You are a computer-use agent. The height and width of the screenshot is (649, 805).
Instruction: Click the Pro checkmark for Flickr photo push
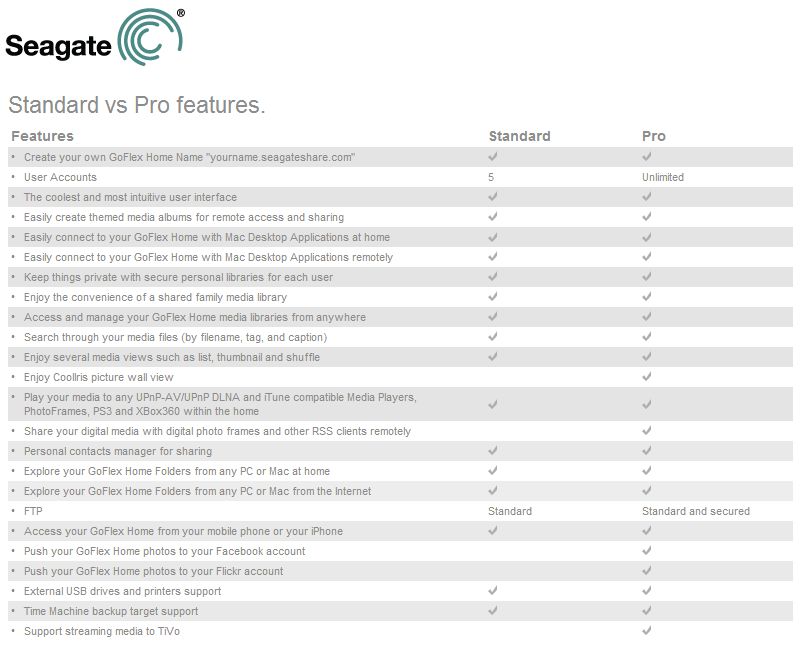(x=647, y=571)
